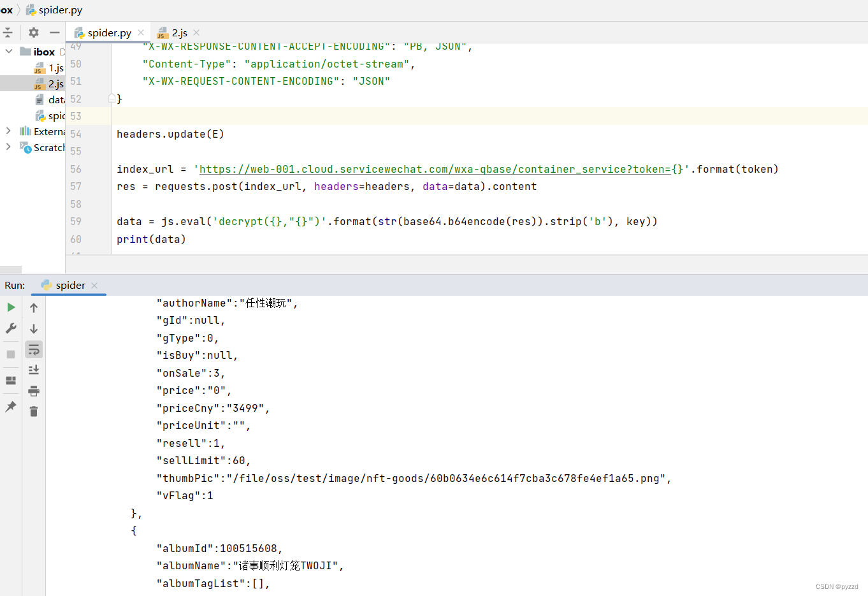Screen dimensions: 868x596
Task: Toggle soft-wrap in console output
Action: pyautogui.click(x=34, y=349)
